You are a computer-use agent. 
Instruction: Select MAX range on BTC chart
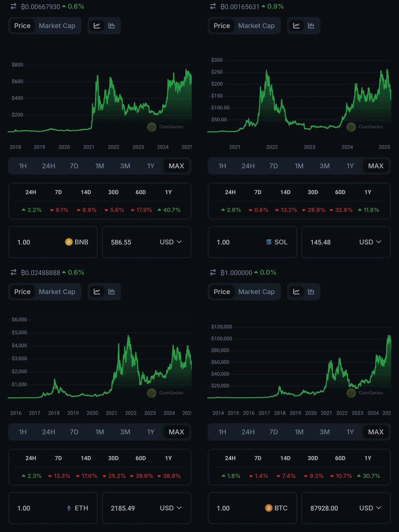tap(376, 432)
